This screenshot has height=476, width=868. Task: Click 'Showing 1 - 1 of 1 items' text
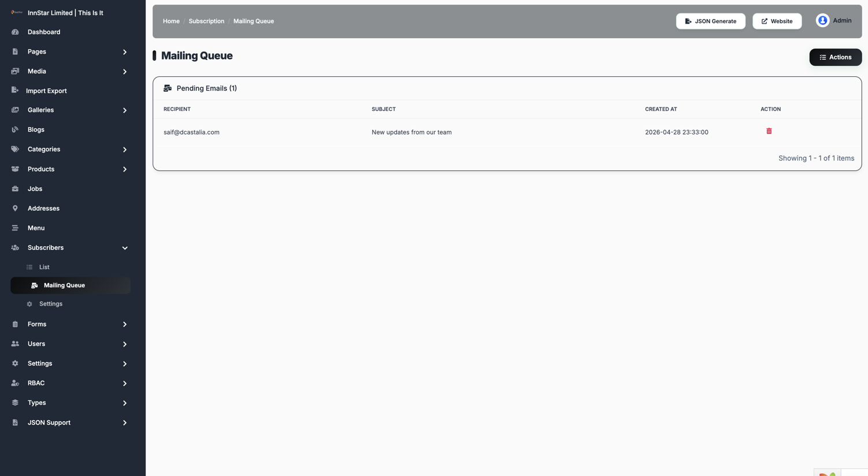tap(816, 158)
